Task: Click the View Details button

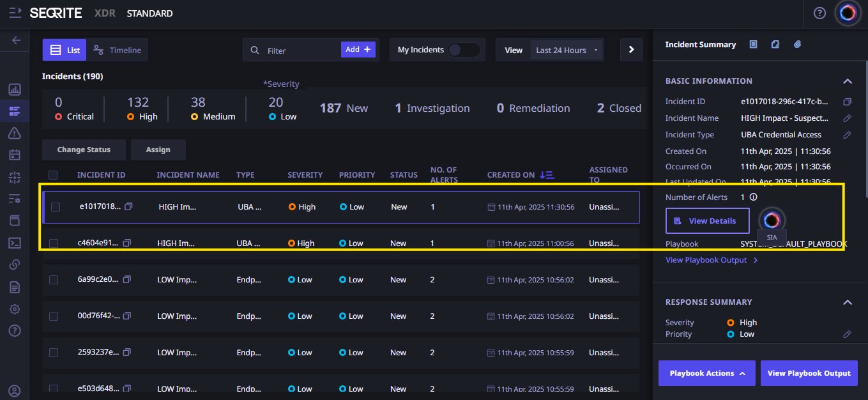Action: (707, 221)
